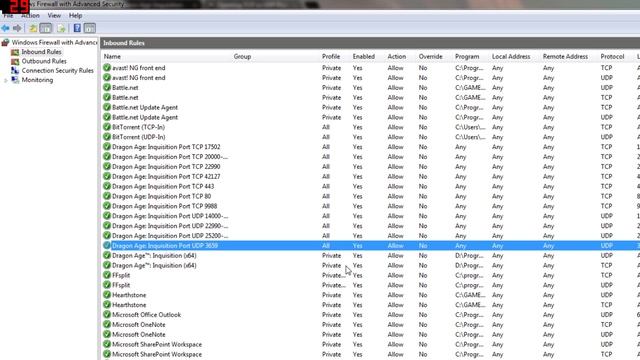Click green check icon of Port TCP 443 rule
Viewport: 640px width, 360px height.
(107, 186)
